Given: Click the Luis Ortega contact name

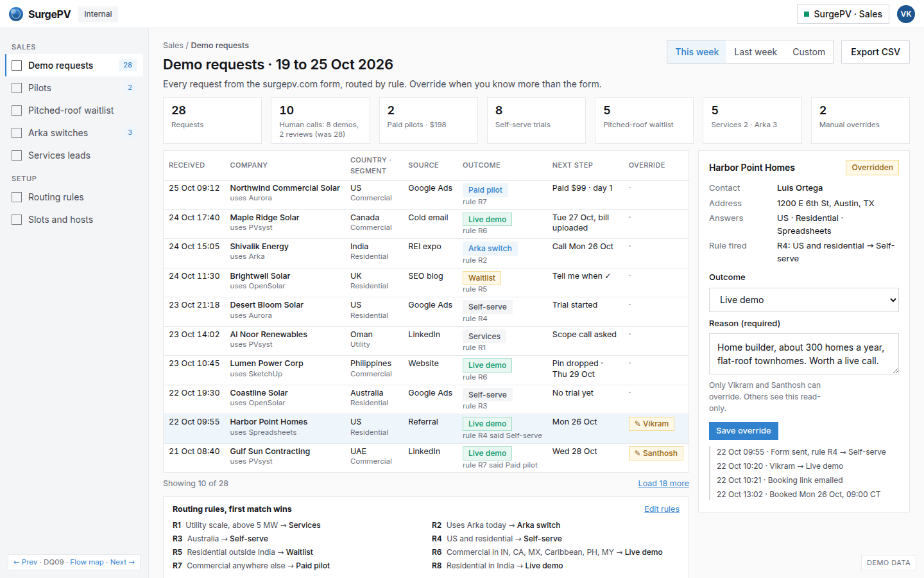Looking at the screenshot, I should click(800, 188).
